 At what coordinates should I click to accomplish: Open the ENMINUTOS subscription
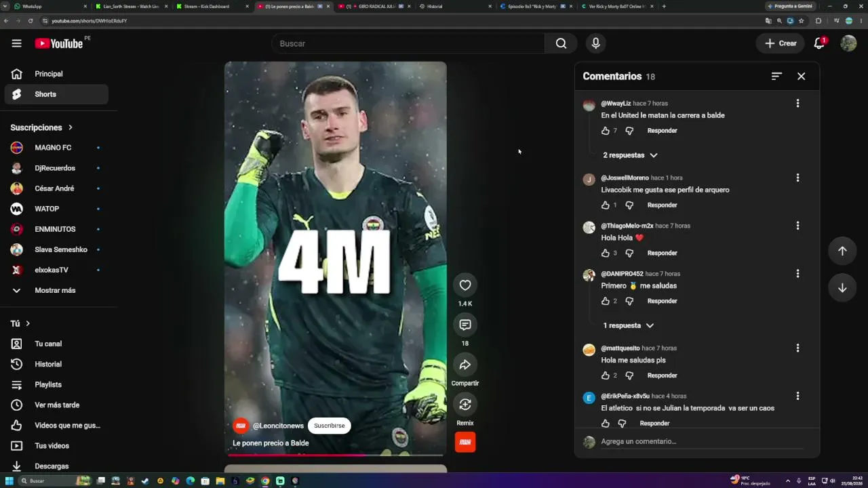(x=56, y=229)
